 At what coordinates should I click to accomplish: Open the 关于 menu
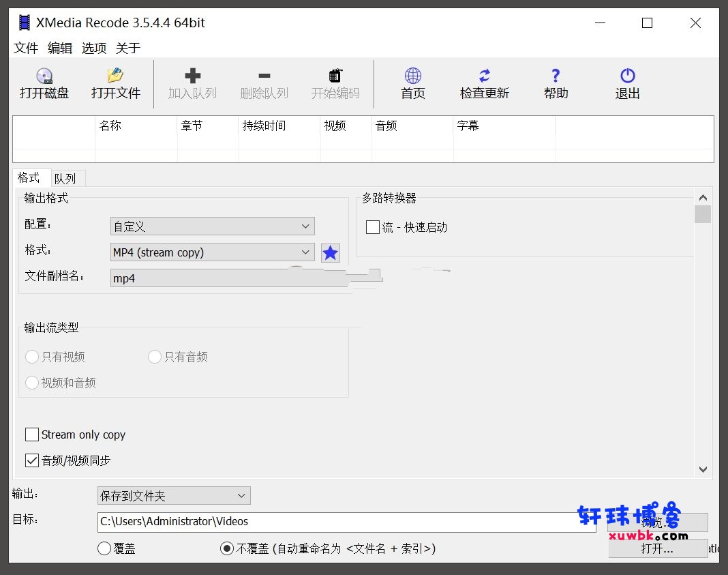click(128, 48)
